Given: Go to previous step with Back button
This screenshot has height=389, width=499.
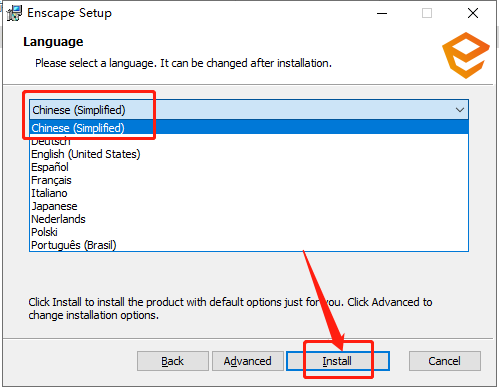Looking at the screenshot, I should click(x=173, y=361).
